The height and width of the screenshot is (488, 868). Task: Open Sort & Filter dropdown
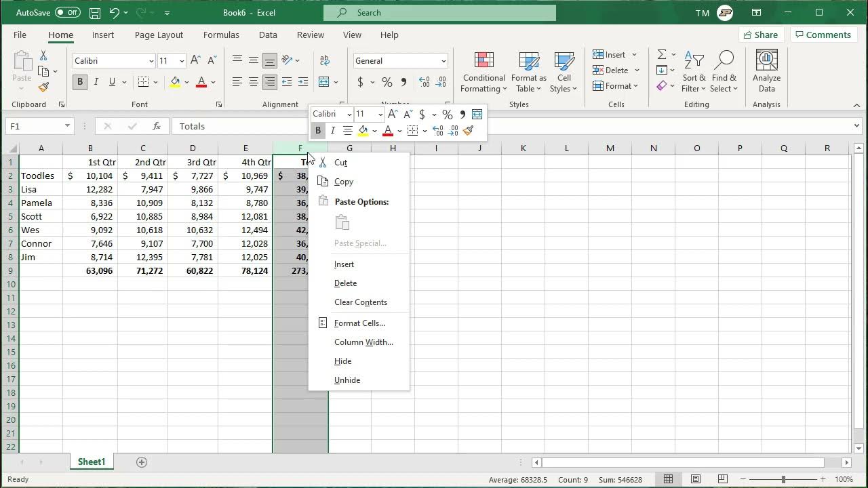(694, 72)
